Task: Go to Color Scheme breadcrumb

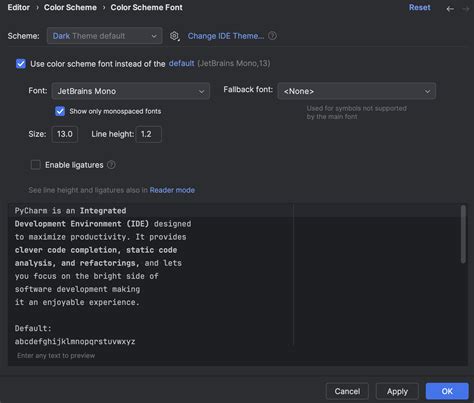Action: tap(70, 7)
